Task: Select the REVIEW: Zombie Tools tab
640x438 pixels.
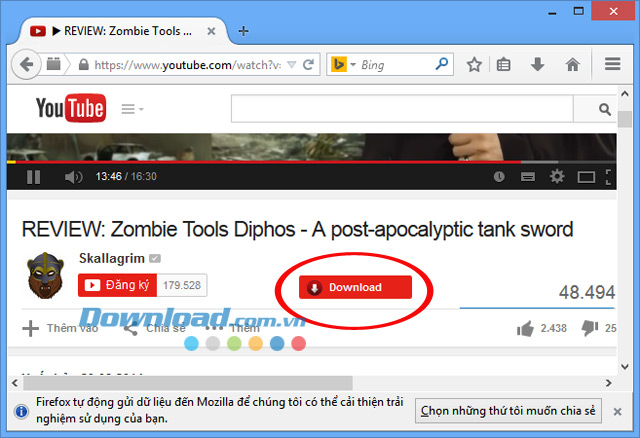Action: pos(122,31)
